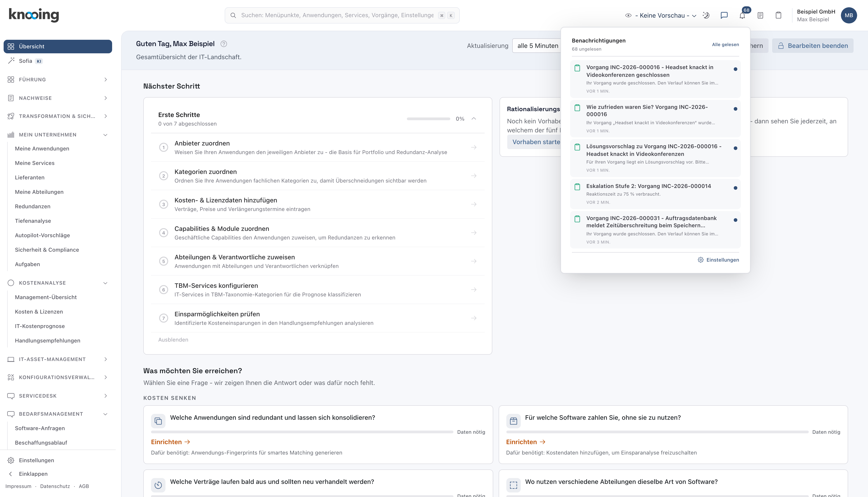Click the clipboard icon in the header
This screenshot has height=497, width=868.
tap(778, 15)
